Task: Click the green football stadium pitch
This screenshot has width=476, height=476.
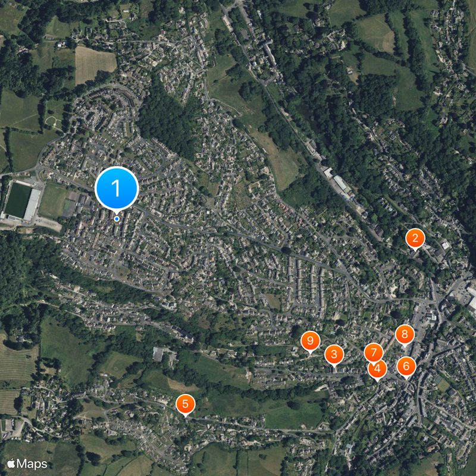Action: point(18,201)
